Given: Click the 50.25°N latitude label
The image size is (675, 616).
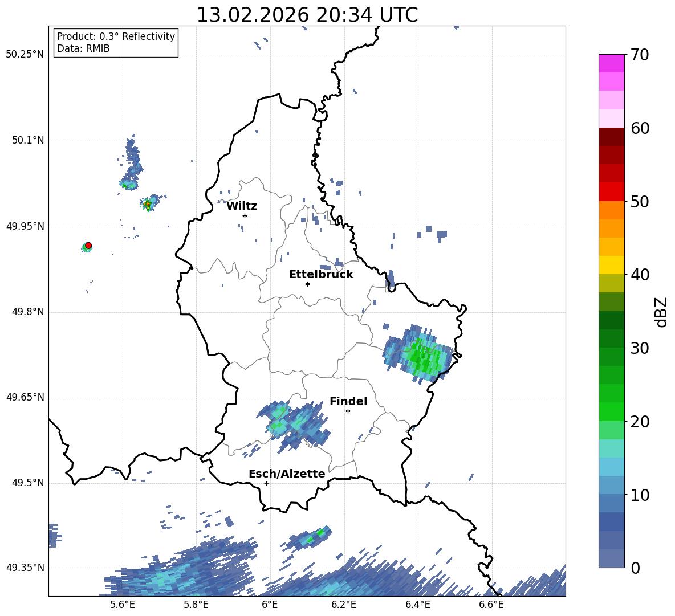Looking at the screenshot, I should (25, 55).
